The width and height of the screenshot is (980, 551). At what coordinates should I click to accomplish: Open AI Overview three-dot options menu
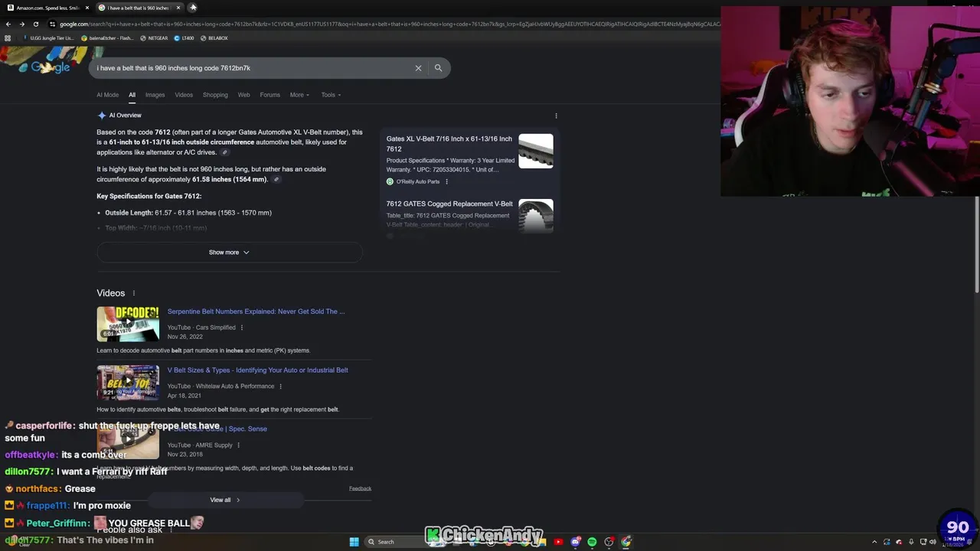[x=556, y=116]
